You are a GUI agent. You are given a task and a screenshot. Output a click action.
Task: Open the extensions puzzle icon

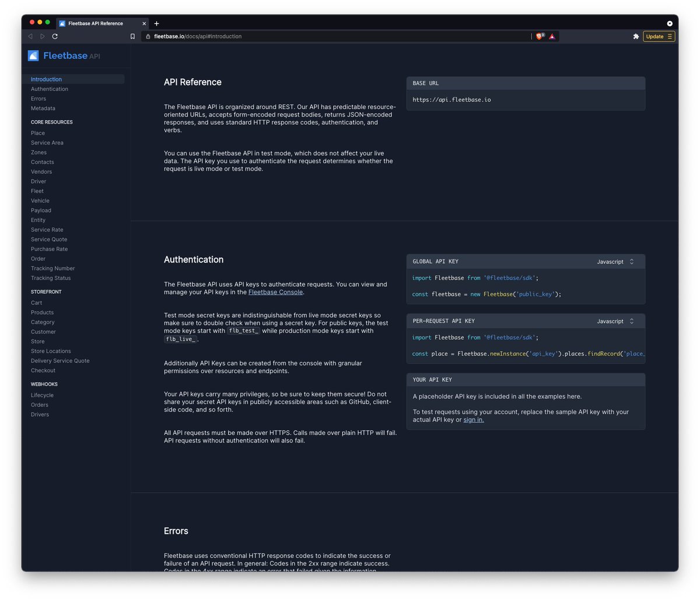(x=636, y=36)
